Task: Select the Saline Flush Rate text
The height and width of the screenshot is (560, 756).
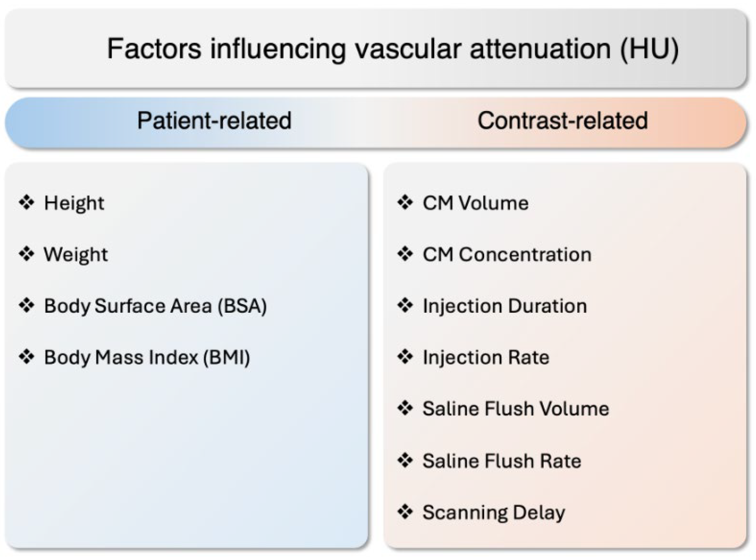Action: [502, 461]
